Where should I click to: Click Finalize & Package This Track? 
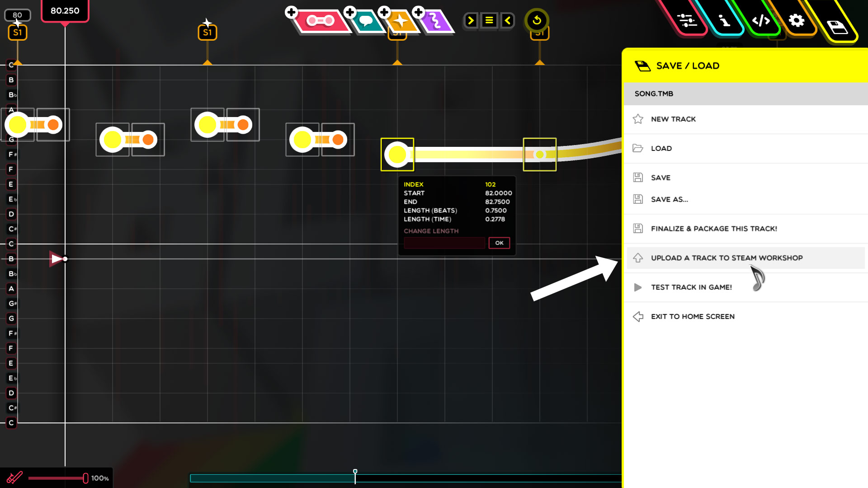(x=713, y=229)
